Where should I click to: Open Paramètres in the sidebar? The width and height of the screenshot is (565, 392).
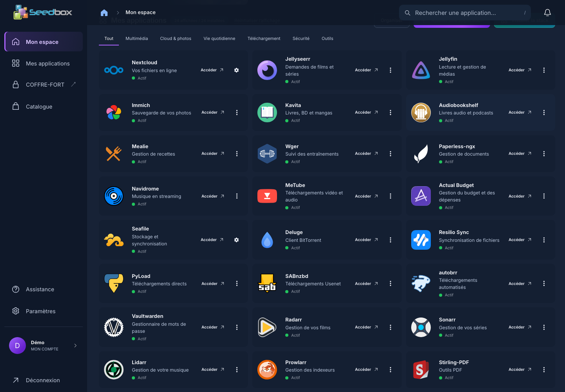point(44,311)
